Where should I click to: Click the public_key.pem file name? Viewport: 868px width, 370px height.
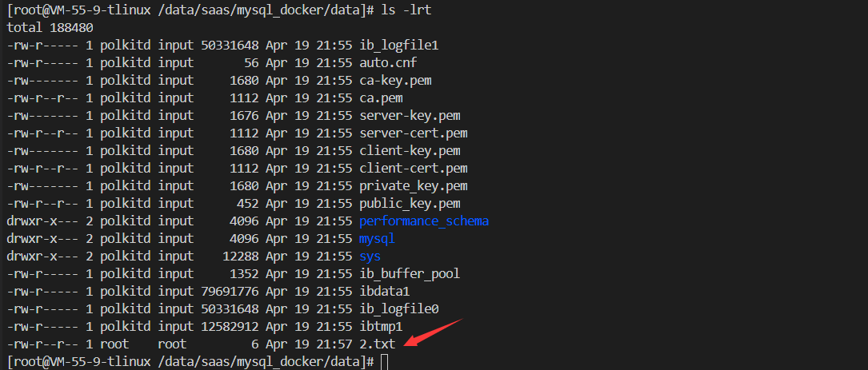(x=409, y=204)
